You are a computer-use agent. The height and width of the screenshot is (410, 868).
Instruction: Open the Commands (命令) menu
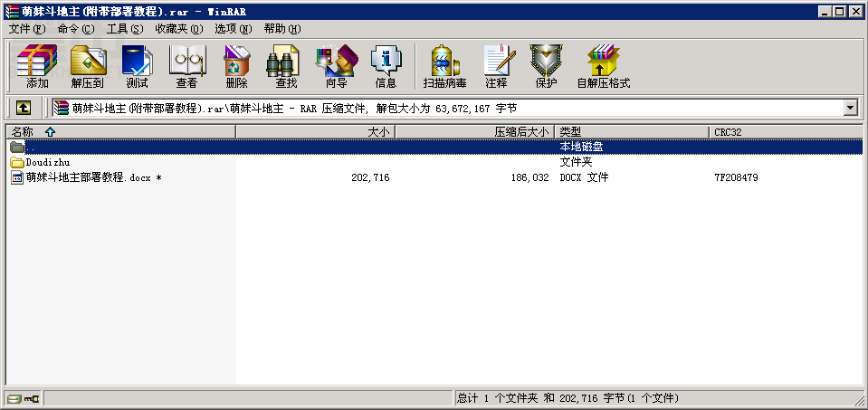tap(76, 29)
